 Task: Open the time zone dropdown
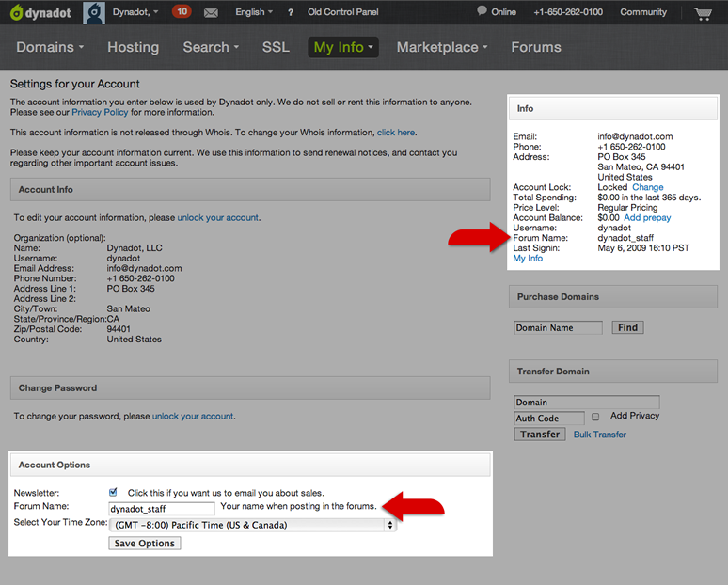(253, 525)
